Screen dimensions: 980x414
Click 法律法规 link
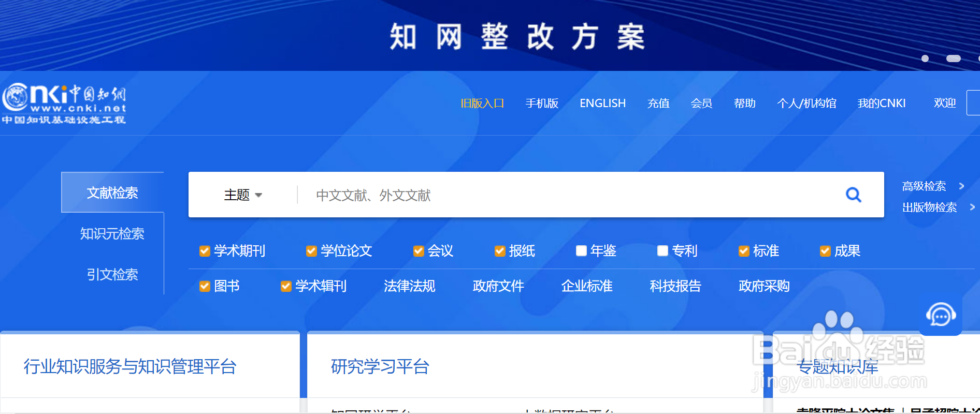pos(410,286)
